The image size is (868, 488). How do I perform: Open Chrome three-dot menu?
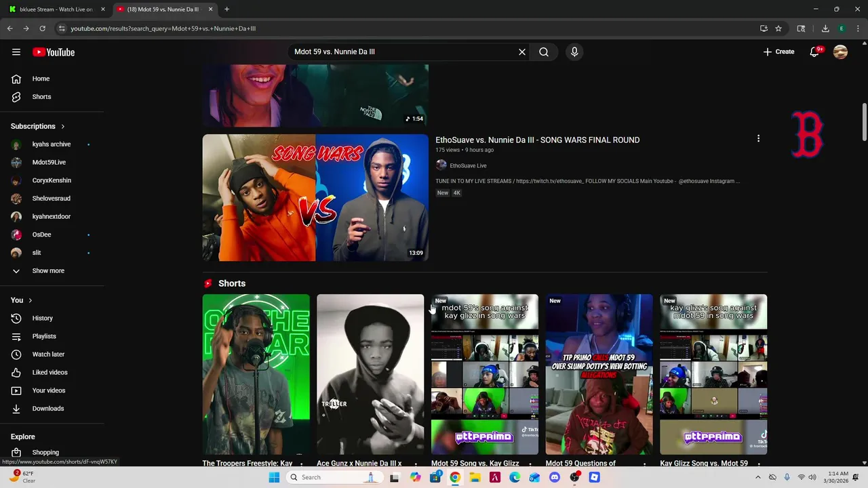[x=858, y=28]
